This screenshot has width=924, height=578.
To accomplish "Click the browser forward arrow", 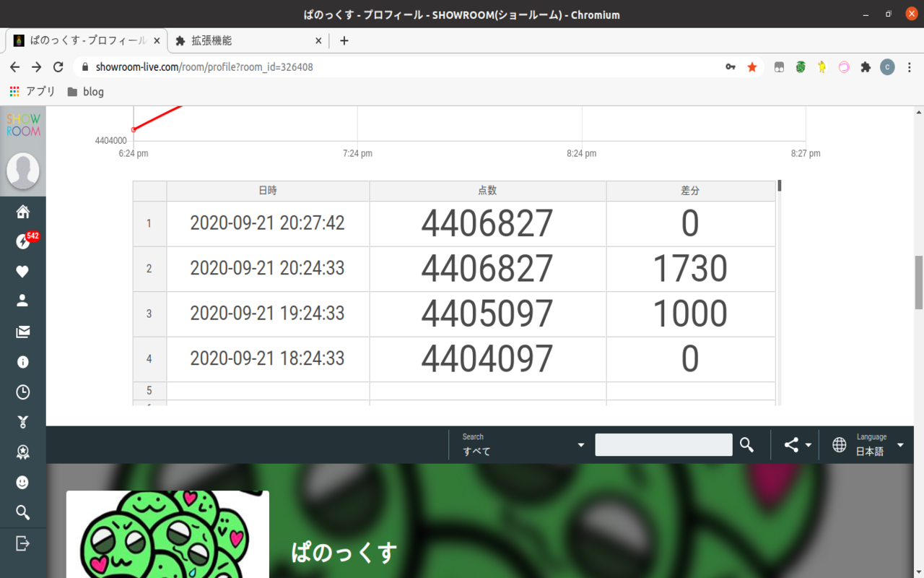I will click(x=37, y=67).
